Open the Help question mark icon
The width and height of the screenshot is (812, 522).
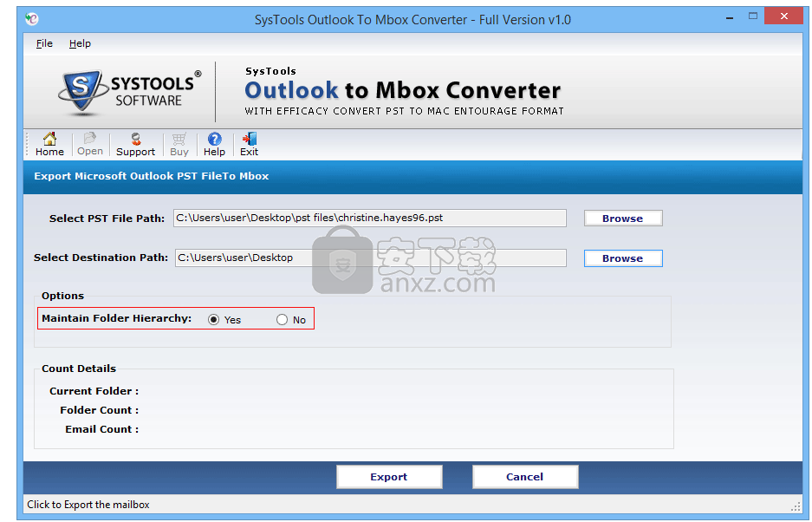[214, 144]
